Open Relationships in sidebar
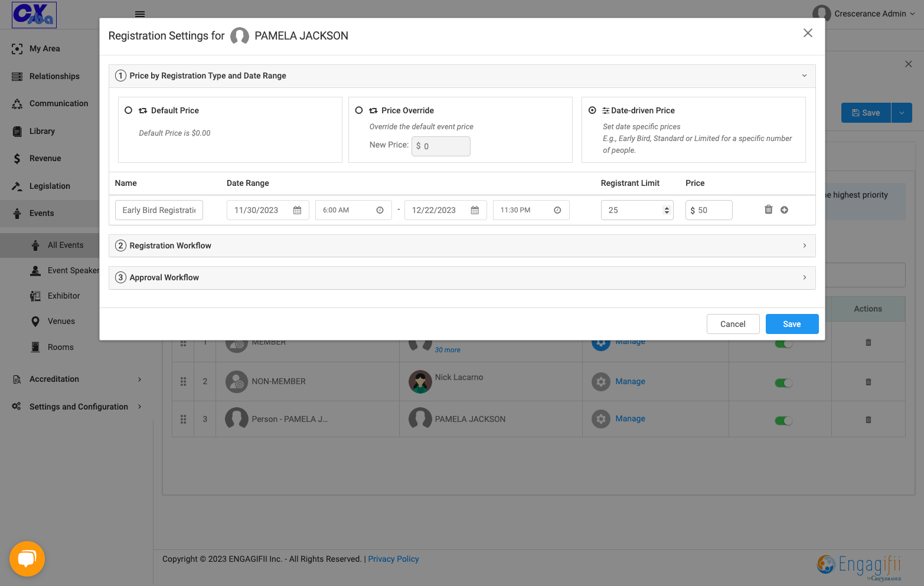 point(54,76)
